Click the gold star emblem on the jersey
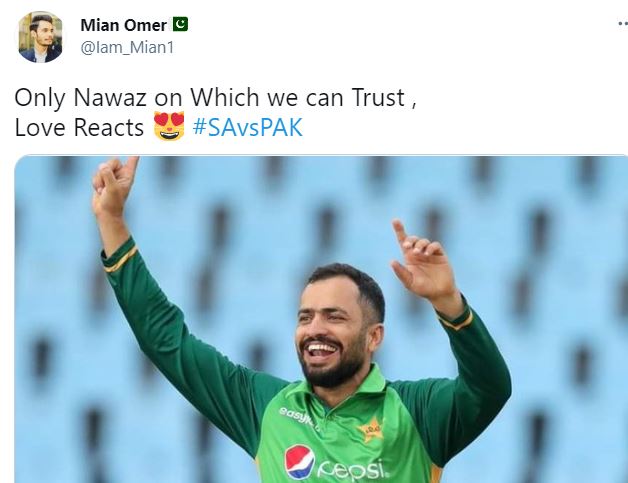This screenshot has width=628, height=483. [x=370, y=428]
